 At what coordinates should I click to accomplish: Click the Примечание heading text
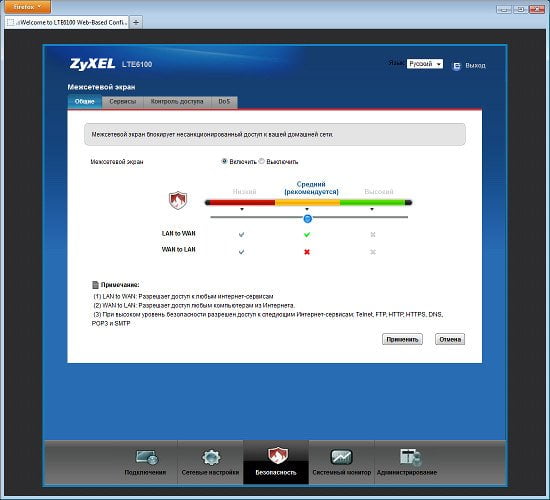tap(120, 285)
